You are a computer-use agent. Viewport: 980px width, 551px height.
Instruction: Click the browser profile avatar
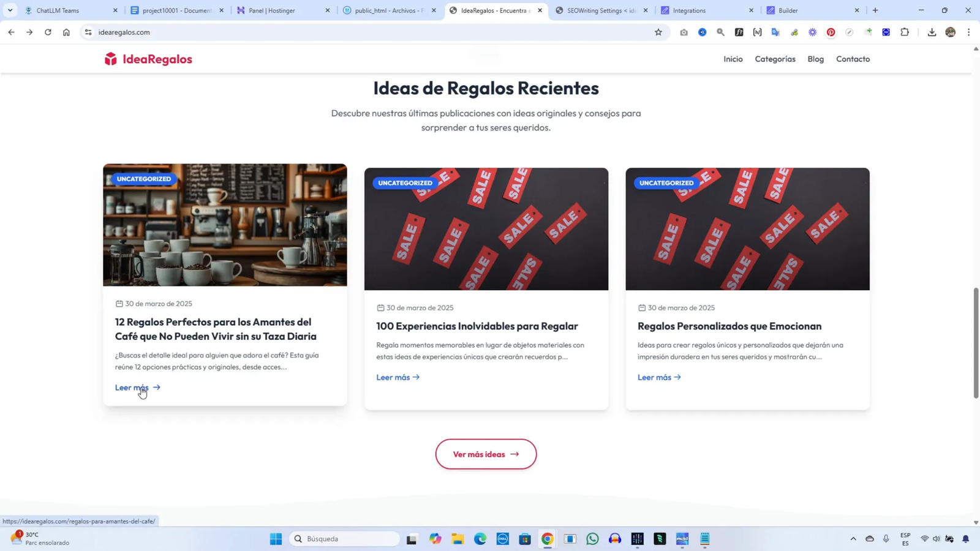click(950, 32)
